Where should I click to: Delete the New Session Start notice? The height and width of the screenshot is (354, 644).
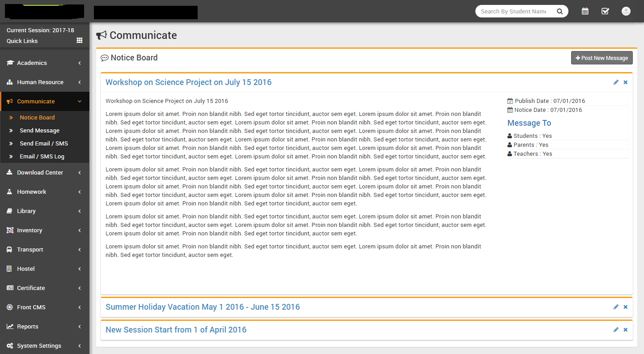[x=626, y=329]
